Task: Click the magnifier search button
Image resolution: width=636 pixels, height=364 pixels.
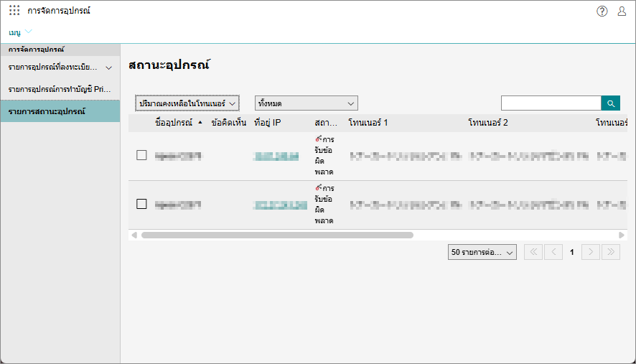Action: coord(611,103)
